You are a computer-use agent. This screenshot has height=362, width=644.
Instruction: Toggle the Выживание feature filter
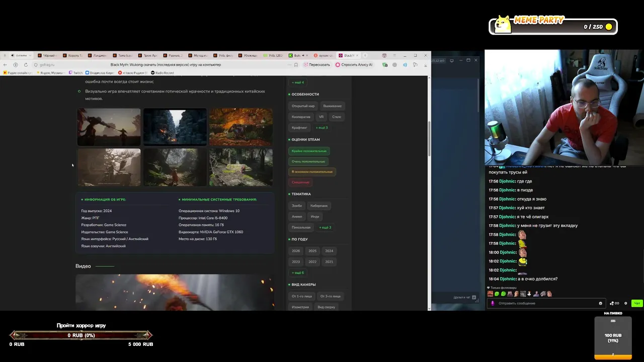[x=332, y=106]
